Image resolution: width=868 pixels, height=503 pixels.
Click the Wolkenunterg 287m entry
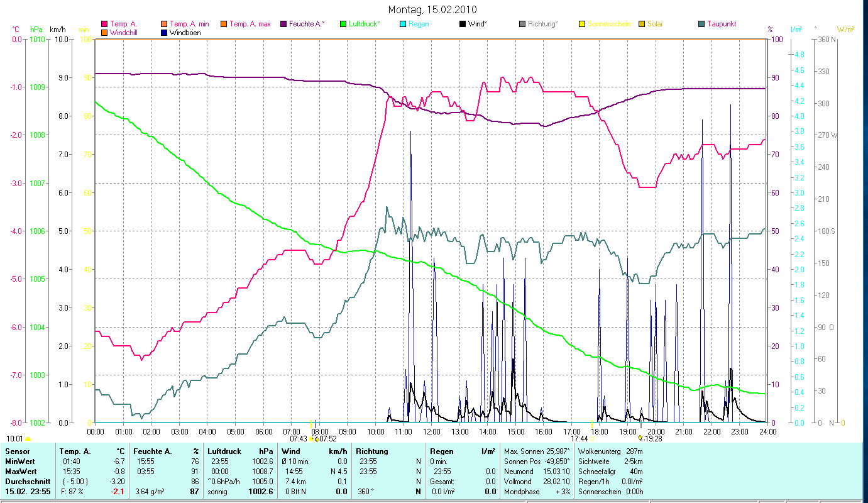[610, 451]
